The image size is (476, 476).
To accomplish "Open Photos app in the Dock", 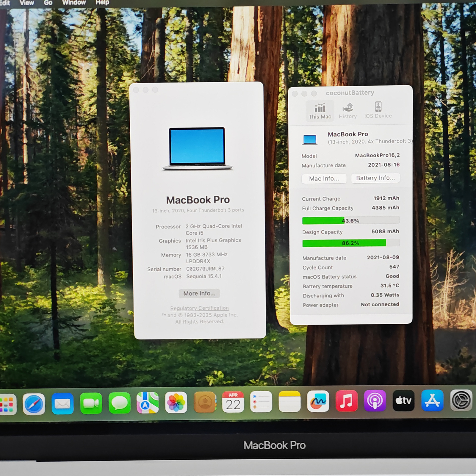I will click(176, 403).
